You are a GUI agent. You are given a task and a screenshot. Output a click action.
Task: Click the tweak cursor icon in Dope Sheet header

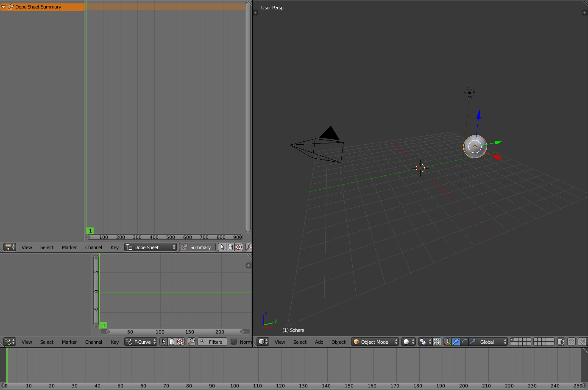coord(222,247)
